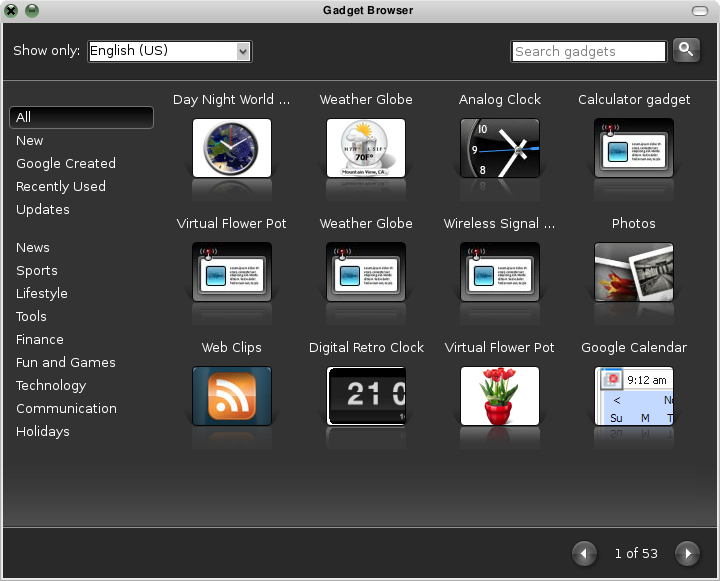
Task: Select the Weather Globe placeholder icon
Action: (x=366, y=272)
